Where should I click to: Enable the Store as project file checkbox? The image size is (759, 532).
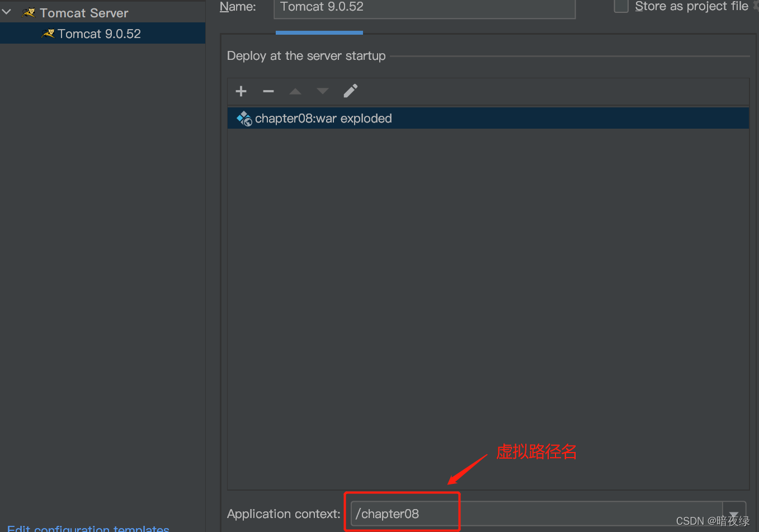tap(621, 6)
